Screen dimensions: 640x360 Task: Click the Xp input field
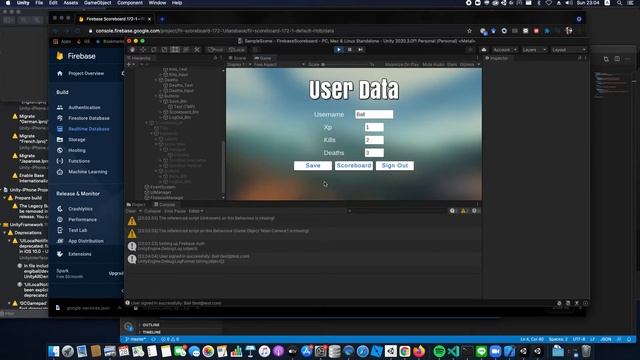point(374,127)
